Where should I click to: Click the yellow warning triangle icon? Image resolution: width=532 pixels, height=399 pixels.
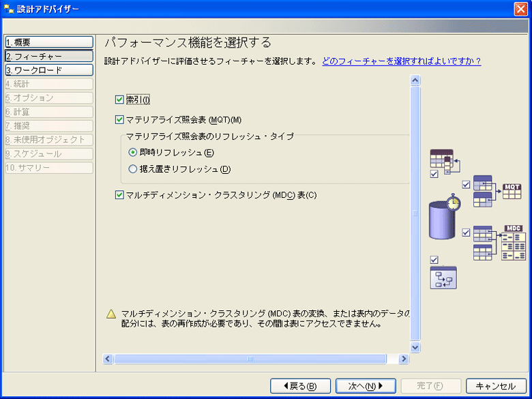pos(111,314)
